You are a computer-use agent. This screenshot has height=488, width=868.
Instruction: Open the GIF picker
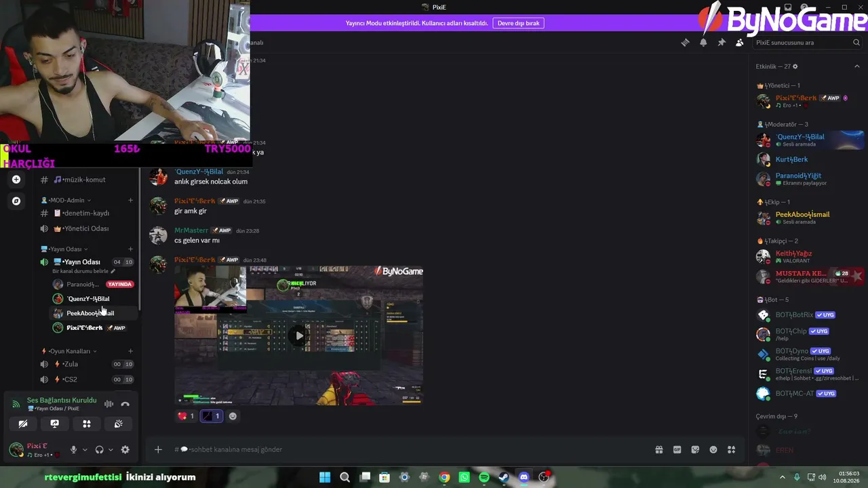click(x=677, y=449)
